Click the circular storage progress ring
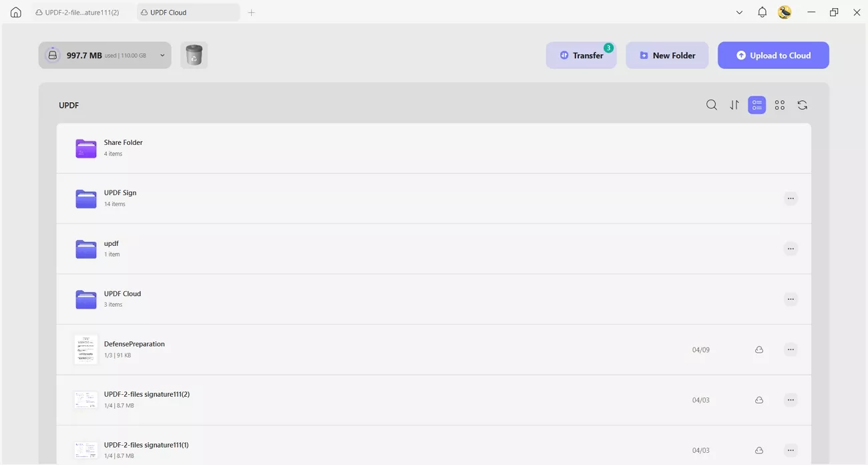The height and width of the screenshot is (465, 868). coord(52,55)
